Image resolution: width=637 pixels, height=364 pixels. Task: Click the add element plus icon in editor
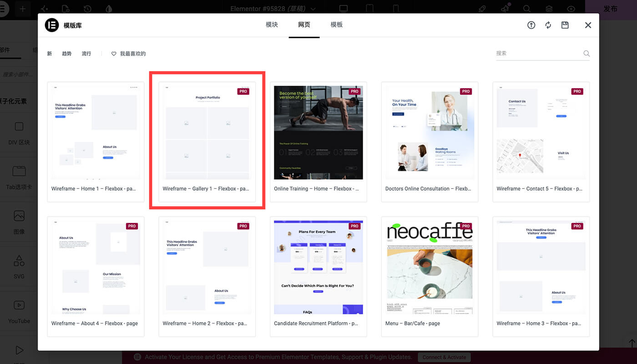pos(23,9)
